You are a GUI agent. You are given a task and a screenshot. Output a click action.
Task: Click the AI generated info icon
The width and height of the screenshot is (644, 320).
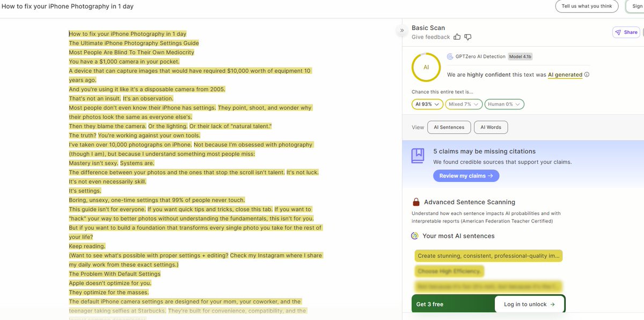[x=587, y=75]
